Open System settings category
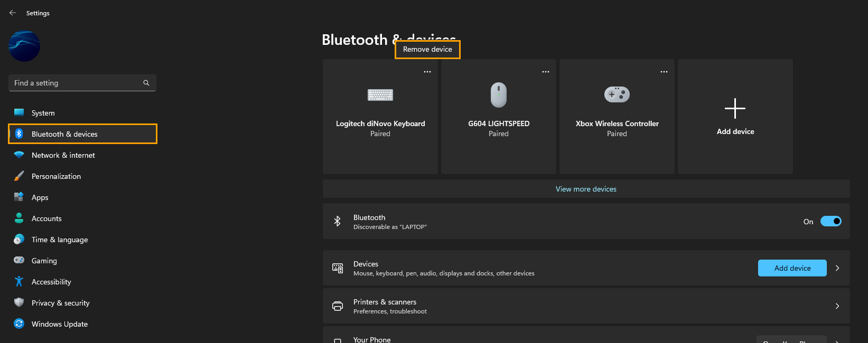 [82, 113]
